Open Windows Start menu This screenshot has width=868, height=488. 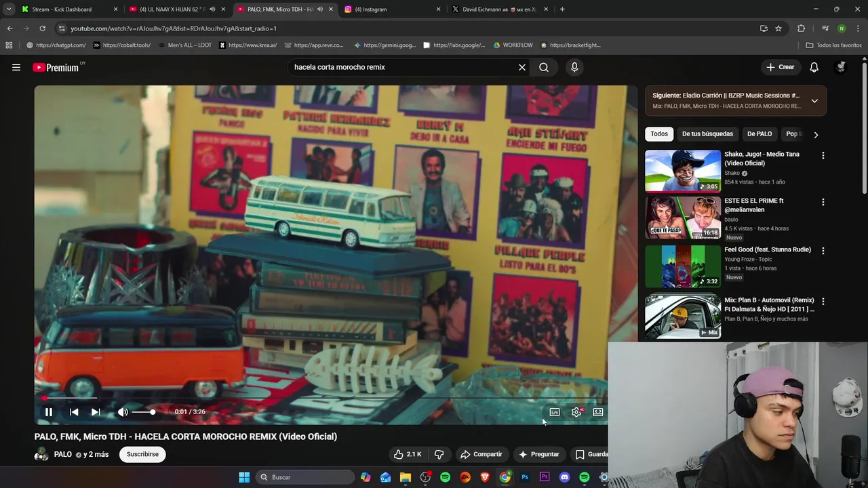coord(244,477)
